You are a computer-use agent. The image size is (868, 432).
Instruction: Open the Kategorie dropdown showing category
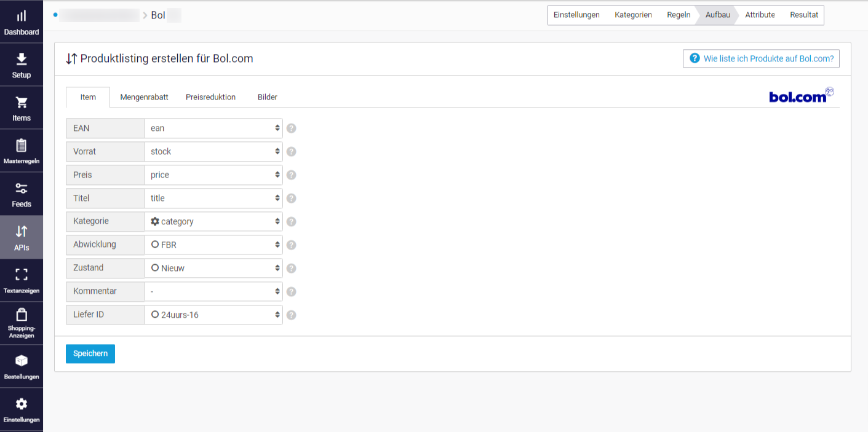(x=213, y=222)
